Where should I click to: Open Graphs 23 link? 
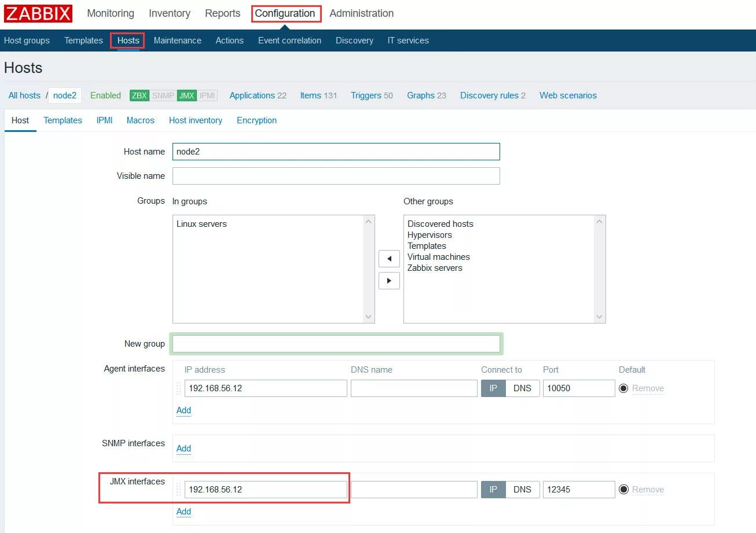(x=427, y=95)
